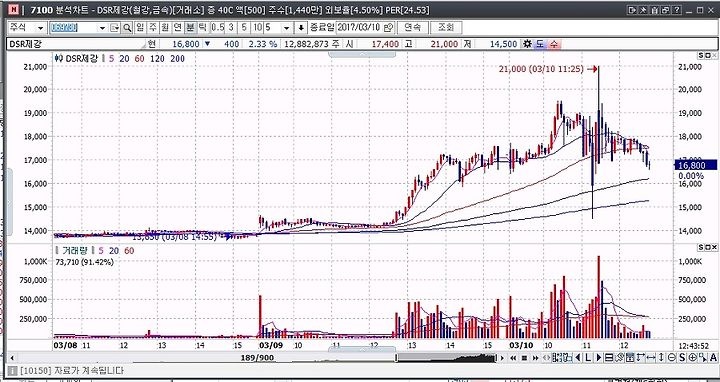Click the zoom-out minus circle icon
Screen dimensions: 720x382
[x=671, y=358]
